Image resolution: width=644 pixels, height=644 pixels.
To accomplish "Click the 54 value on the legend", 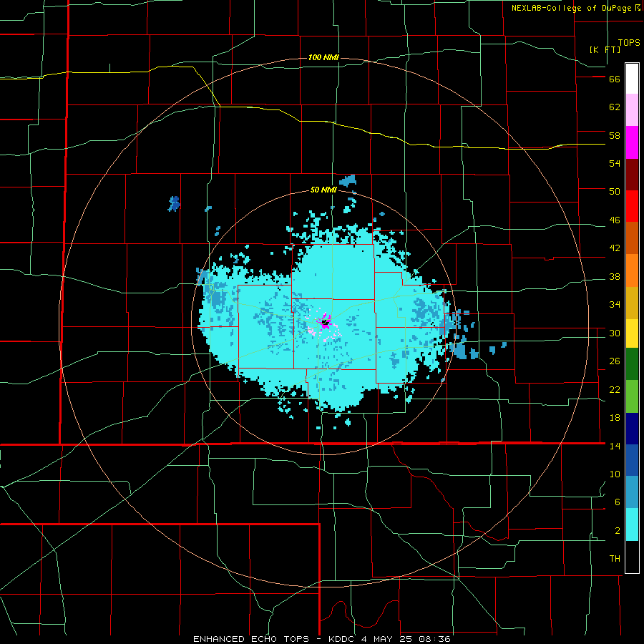I will pyautogui.click(x=615, y=163).
